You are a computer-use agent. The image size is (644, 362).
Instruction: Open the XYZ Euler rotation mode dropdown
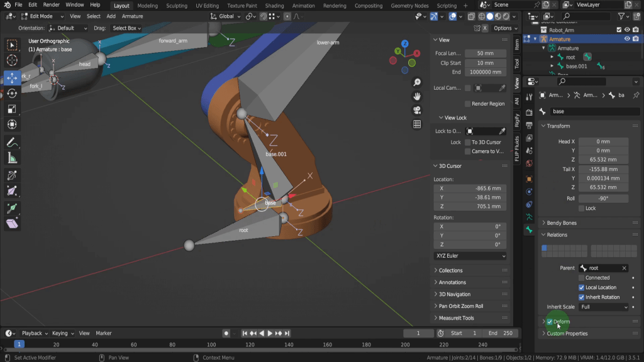tap(470, 256)
